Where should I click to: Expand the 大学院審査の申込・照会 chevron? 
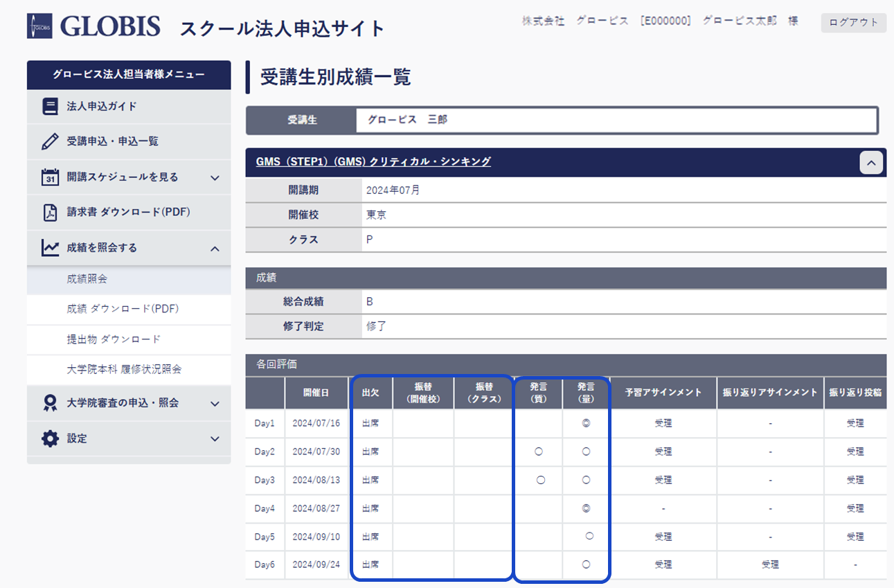(x=215, y=404)
